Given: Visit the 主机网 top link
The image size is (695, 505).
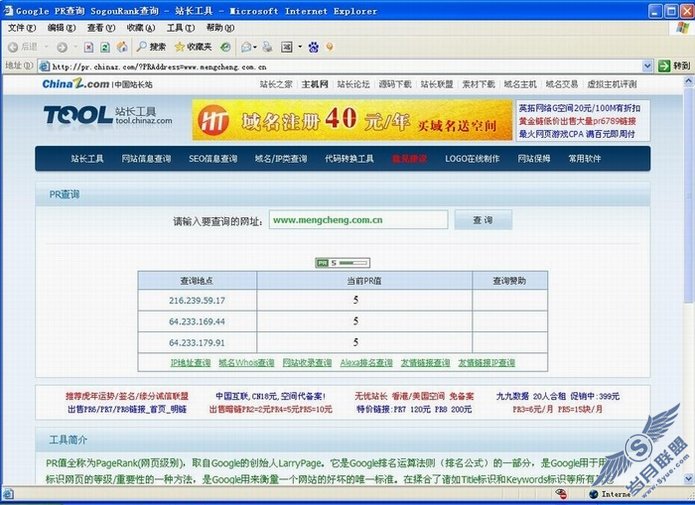Looking at the screenshot, I should click(x=315, y=84).
